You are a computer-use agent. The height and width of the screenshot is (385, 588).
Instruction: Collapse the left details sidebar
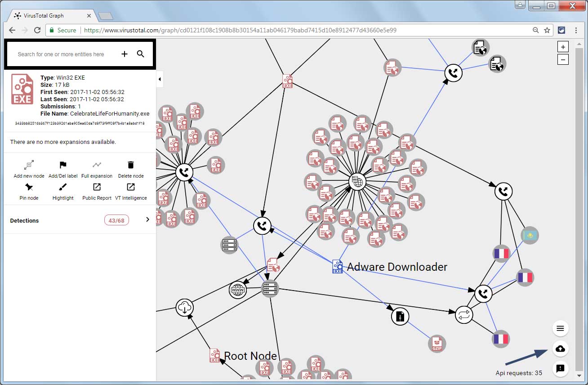[x=160, y=79]
